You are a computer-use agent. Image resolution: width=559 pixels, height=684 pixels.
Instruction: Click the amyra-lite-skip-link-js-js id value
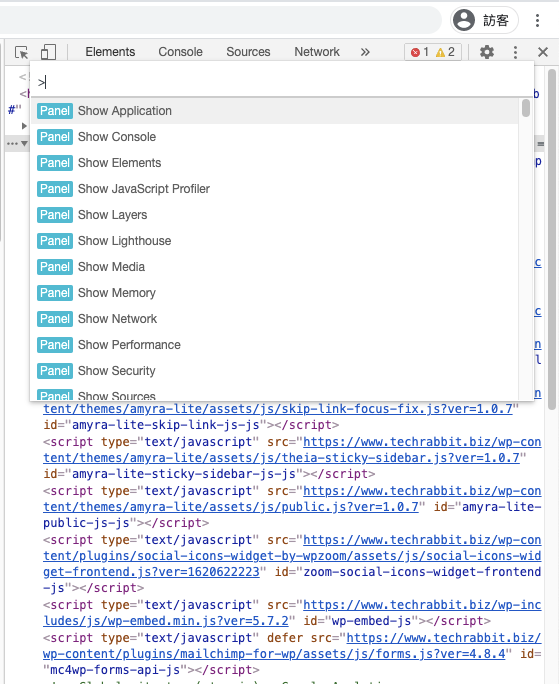168,425
